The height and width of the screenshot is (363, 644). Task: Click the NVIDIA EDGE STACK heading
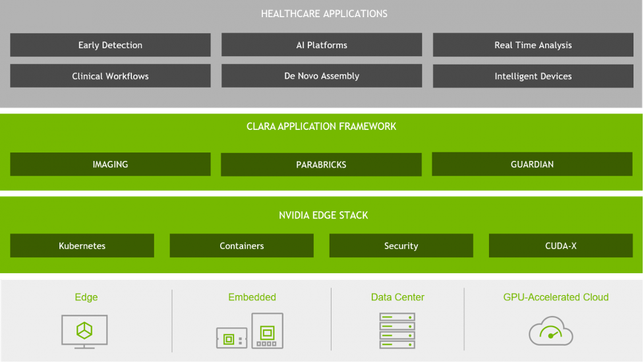click(x=323, y=215)
